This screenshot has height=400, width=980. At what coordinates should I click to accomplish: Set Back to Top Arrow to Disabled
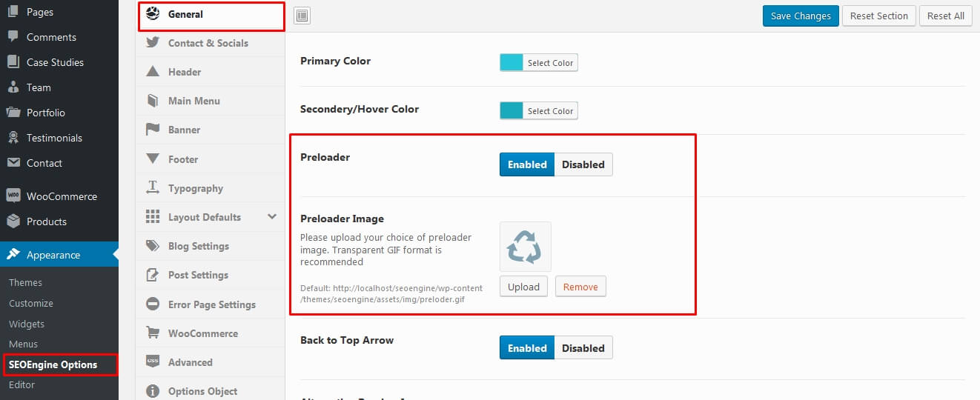click(x=583, y=348)
